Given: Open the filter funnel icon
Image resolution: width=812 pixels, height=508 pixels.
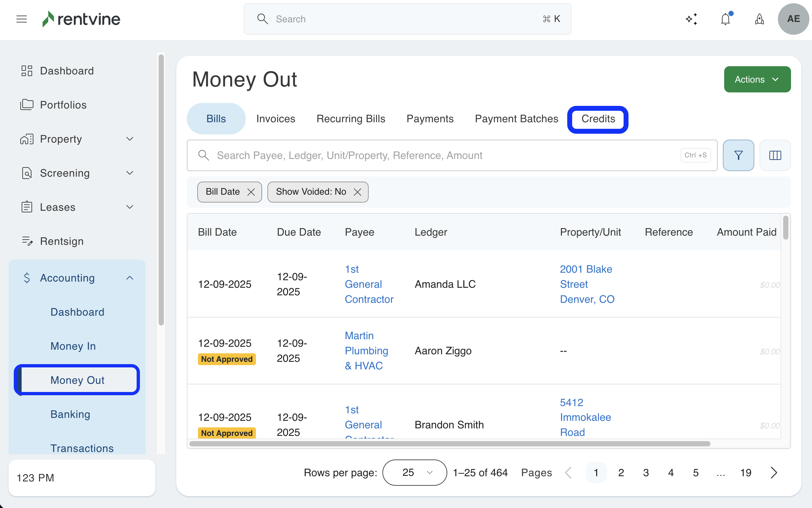Looking at the screenshot, I should [x=738, y=155].
